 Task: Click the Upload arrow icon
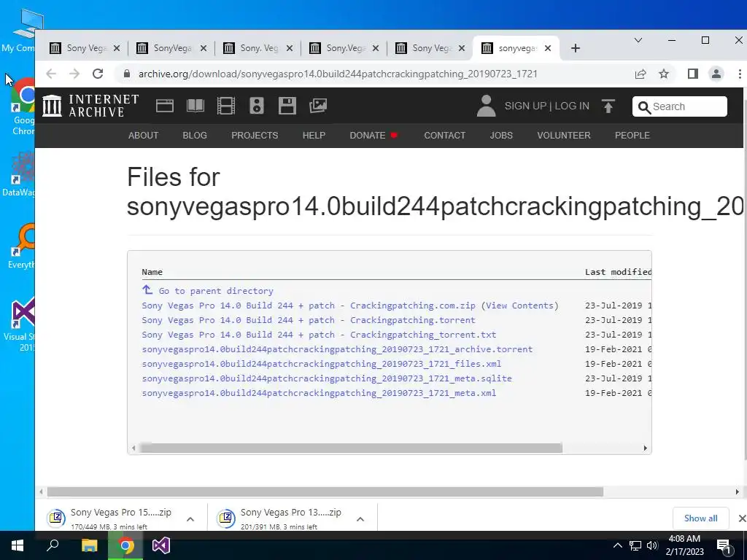point(608,106)
